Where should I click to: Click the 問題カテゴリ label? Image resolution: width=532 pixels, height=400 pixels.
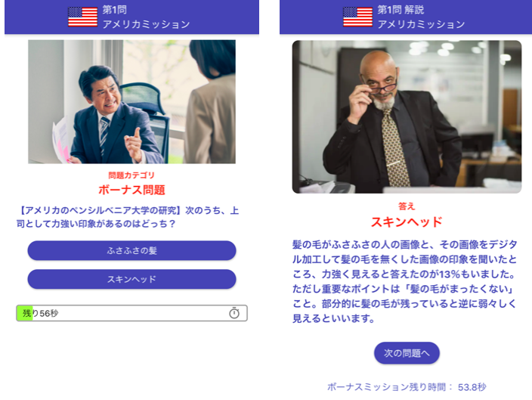(x=131, y=175)
